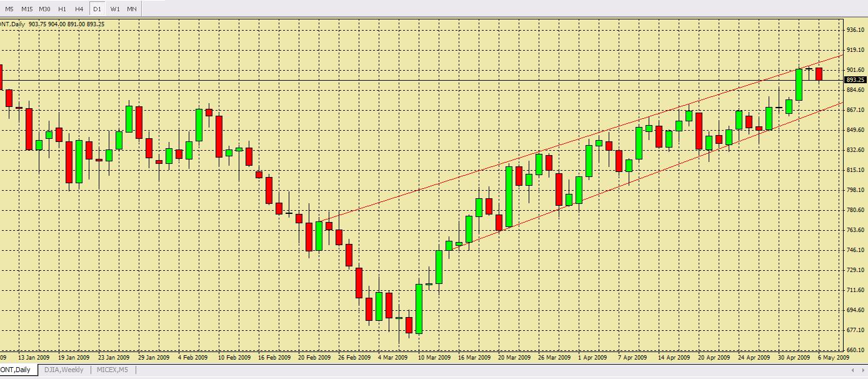Toggle the active D1 daily timeframe
This screenshot has height=379, width=868.
[x=97, y=9]
